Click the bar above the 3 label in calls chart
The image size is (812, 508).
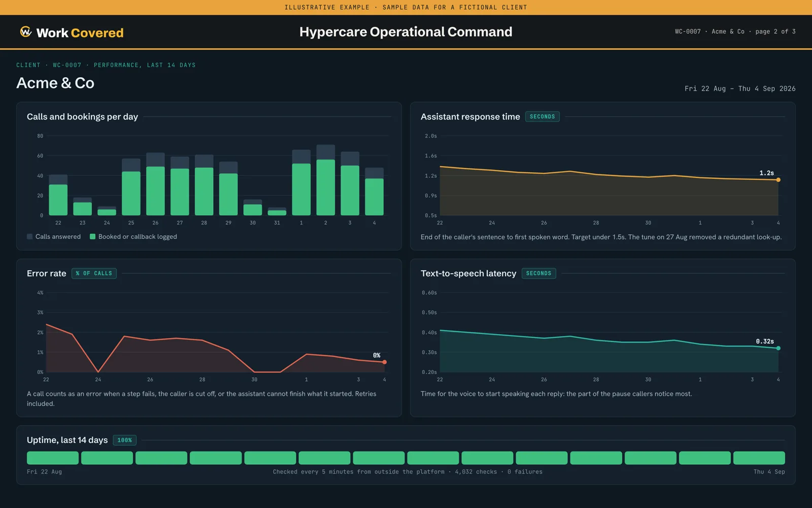click(350, 183)
